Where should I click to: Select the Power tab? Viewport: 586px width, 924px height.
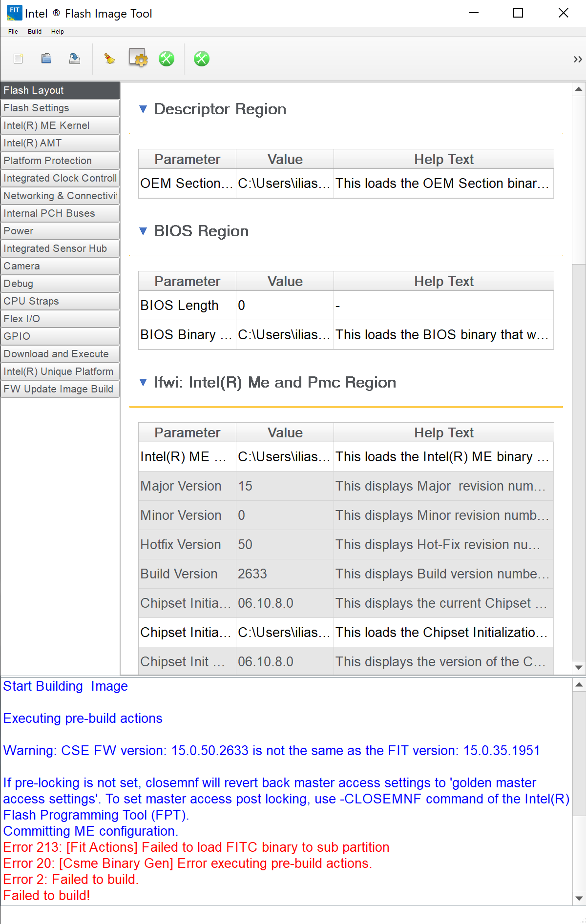pyautogui.click(x=60, y=231)
